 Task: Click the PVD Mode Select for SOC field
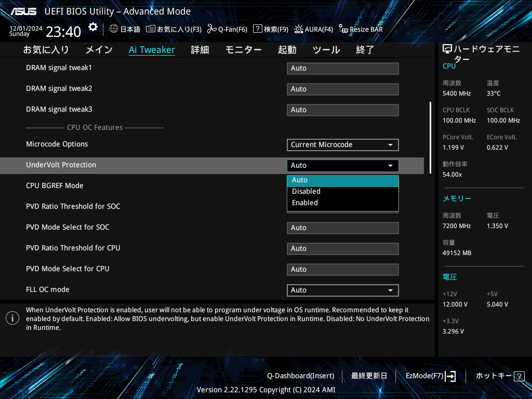(x=343, y=228)
